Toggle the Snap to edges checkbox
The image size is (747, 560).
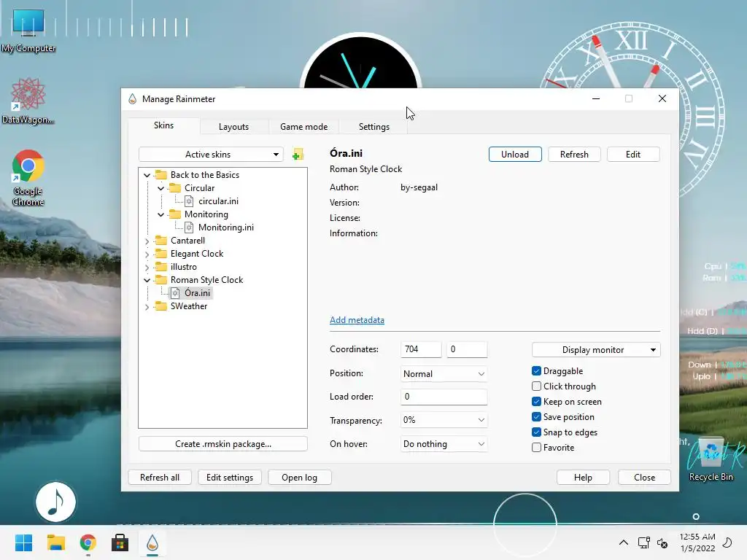[536, 432]
